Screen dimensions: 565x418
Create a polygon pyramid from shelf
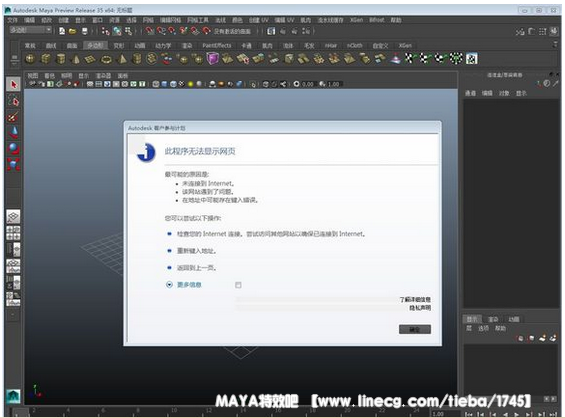pyautogui.click(x=122, y=58)
